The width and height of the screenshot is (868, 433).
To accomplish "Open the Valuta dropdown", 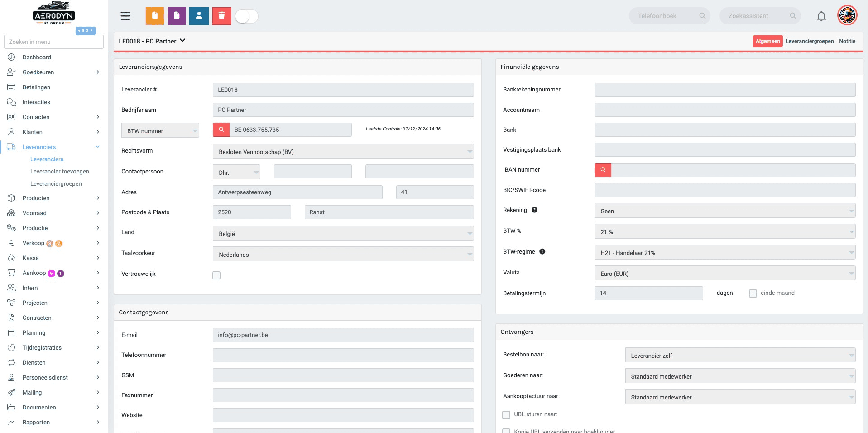I will (725, 273).
